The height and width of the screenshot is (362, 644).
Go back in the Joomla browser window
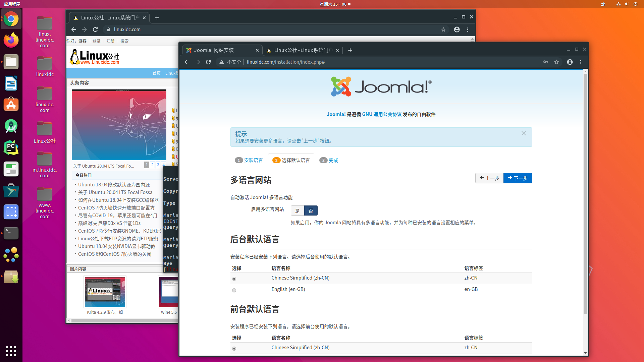pyautogui.click(x=187, y=62)
